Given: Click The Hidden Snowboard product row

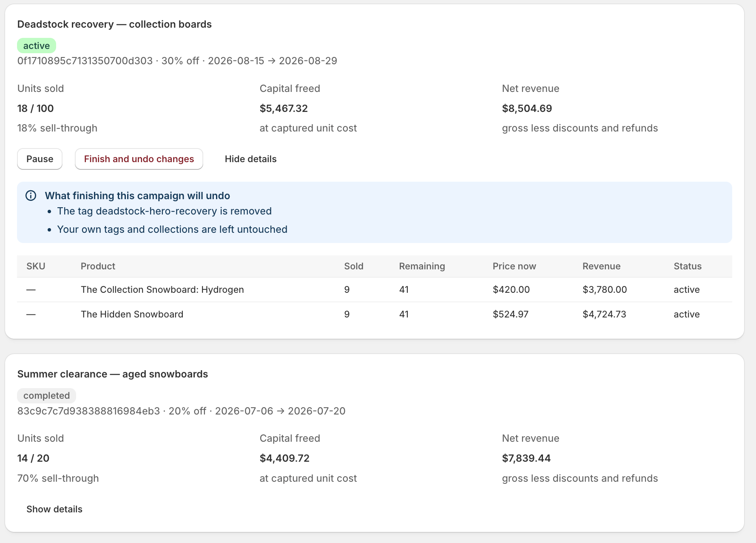Looking at the screenshot, I should coord(375,314).
